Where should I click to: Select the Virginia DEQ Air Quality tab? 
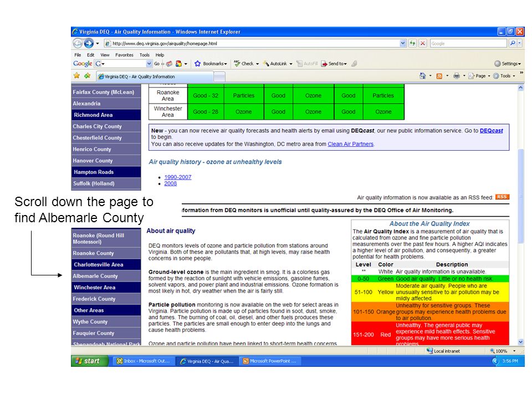(x=155, y=76)
